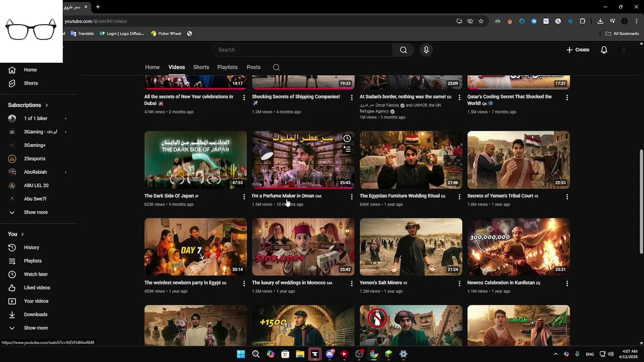
Task: Open 25esports subscription channel
Action: (x=38, y=159)
